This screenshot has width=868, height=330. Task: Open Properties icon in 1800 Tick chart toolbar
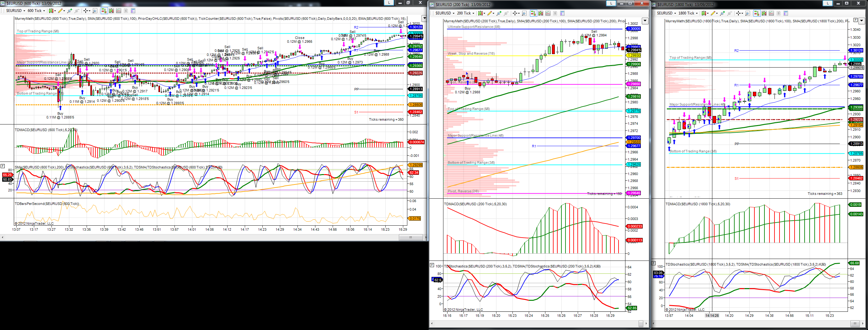786,13
